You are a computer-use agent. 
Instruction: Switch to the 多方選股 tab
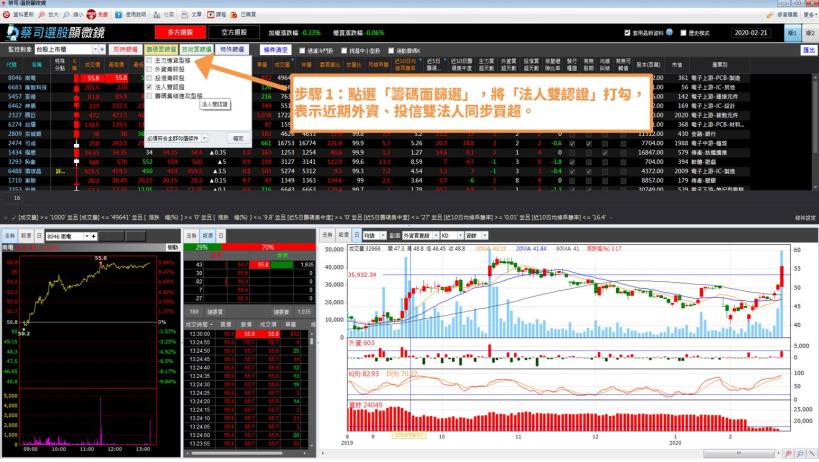180,32
